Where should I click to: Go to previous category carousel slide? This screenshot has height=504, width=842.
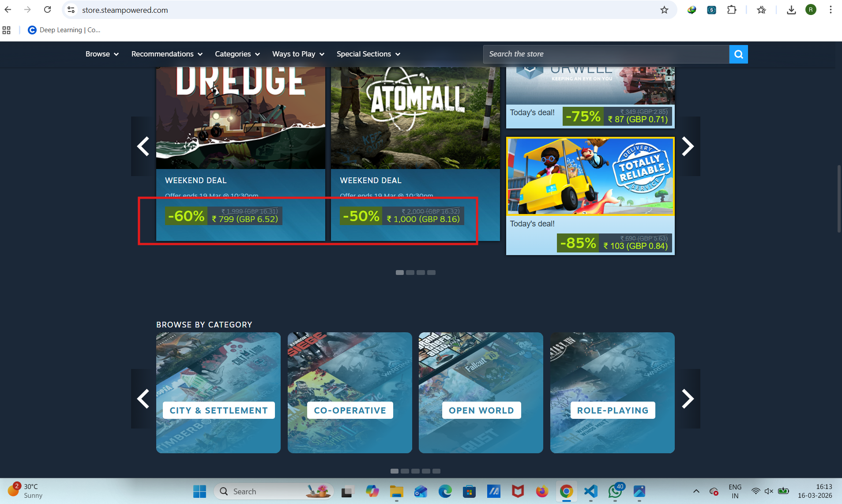tap(143, 399)
